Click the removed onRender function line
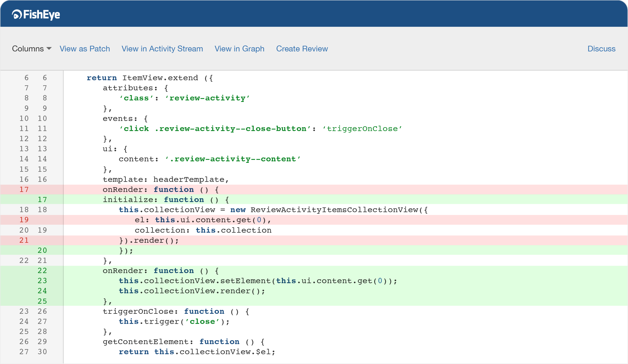Screen dimensions: 628x364 point(160,190)
